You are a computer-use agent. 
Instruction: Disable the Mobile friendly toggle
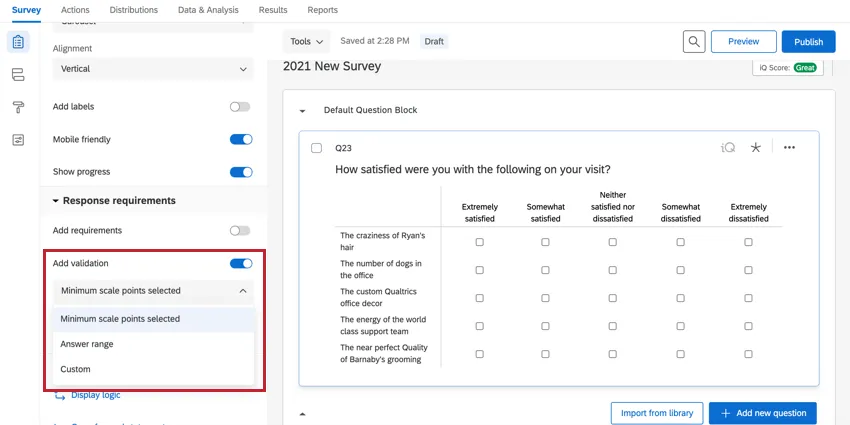tap(240, 139)
